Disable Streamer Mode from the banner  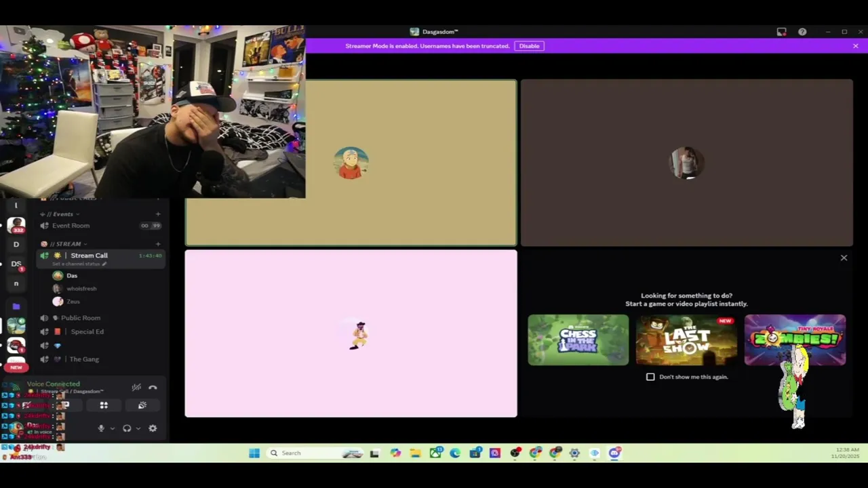click(529, 46)
